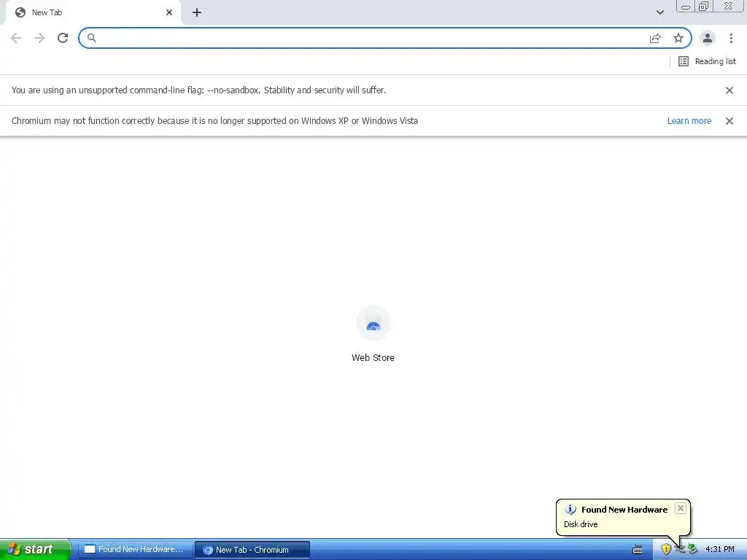The image size is (747, 560).
Task: Open the Learn more link
Action: (689, 121)
